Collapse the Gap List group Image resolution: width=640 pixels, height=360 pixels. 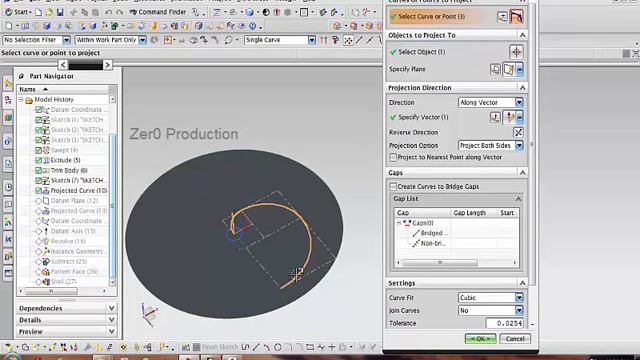[518, 199]
